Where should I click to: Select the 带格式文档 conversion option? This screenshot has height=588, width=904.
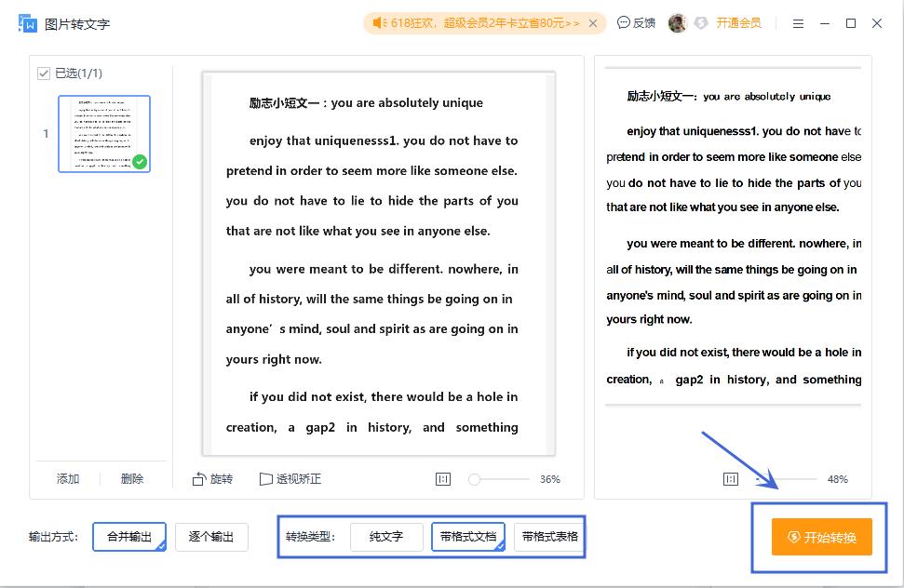(x=470, y=537)
